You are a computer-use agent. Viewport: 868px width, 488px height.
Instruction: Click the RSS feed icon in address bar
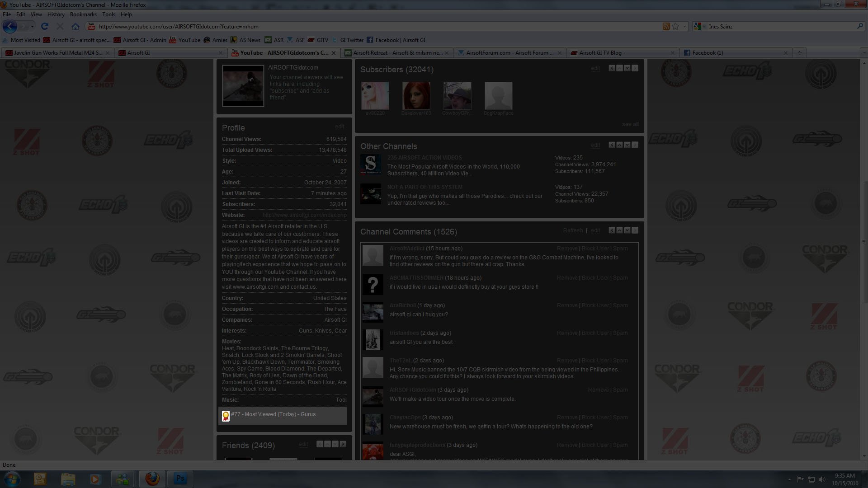(x=666, y=26)
